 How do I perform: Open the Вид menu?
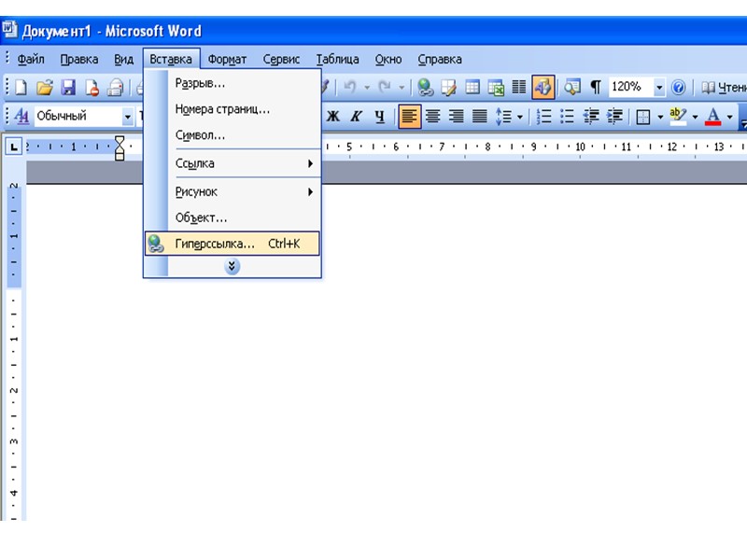coord(123,60)
